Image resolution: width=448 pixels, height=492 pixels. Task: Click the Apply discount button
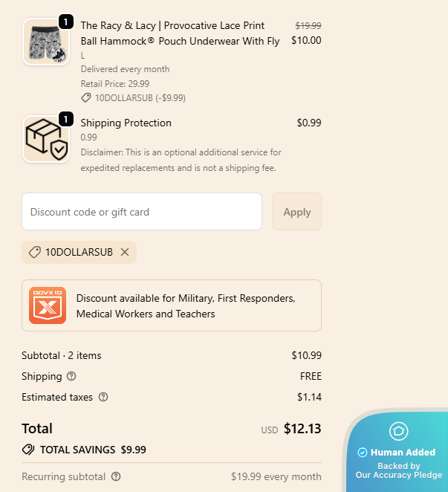click(297, 212)
